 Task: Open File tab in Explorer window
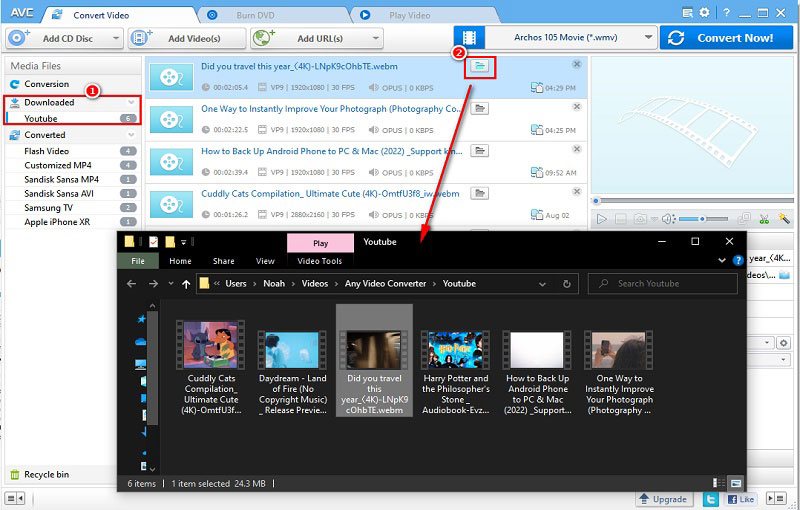coord(138,261)
